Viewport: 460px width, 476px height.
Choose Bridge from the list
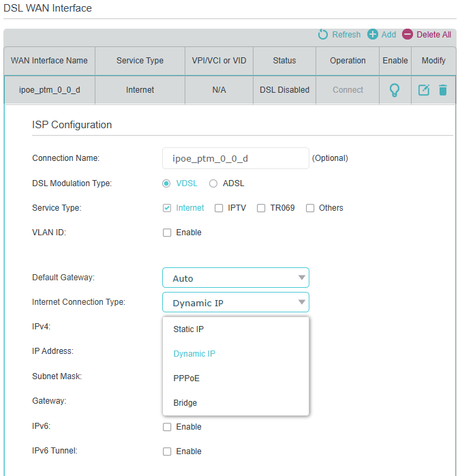(x=236, y=403)
